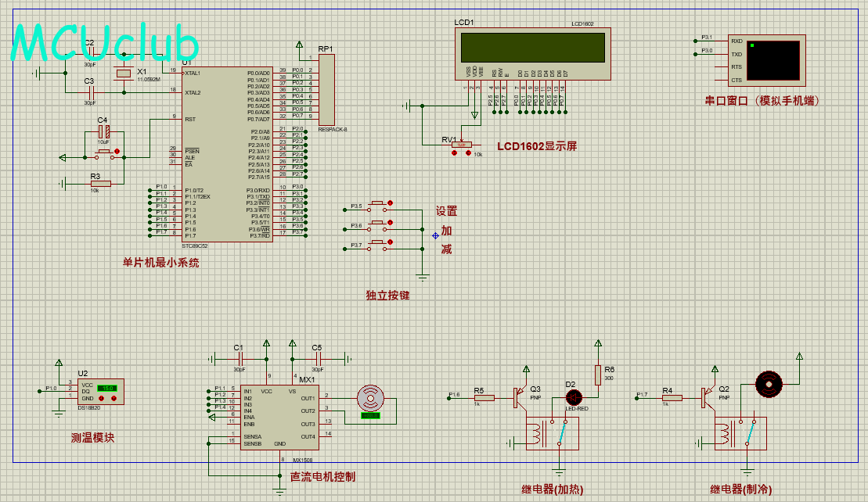The height and width of the screenshot is (502, 868).
Task: Select the R6 300 ohm resistor
Action: (597, 375)
